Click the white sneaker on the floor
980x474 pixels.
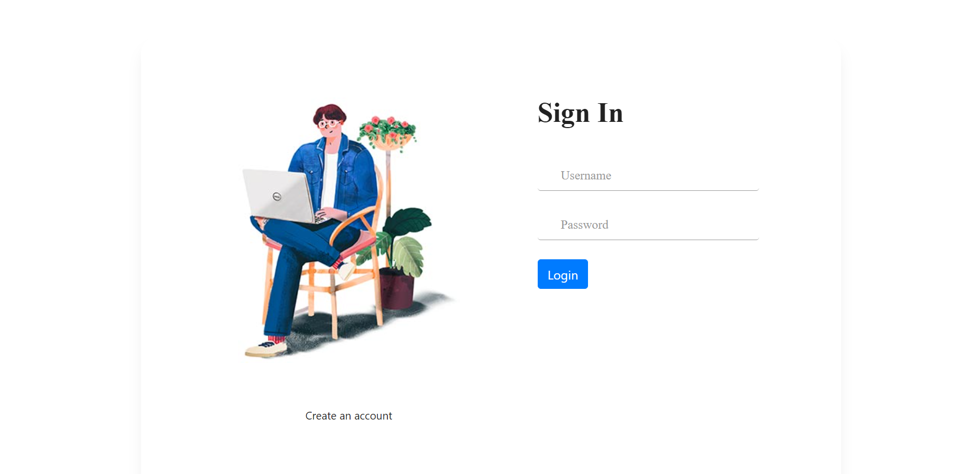pos(265,349)
